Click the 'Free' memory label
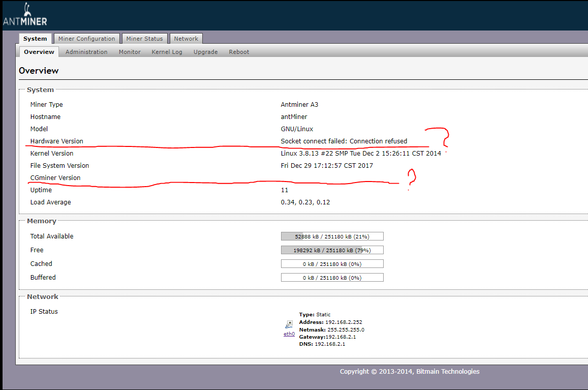Viewport: 588px width, 390px height. tap(37, 250)
